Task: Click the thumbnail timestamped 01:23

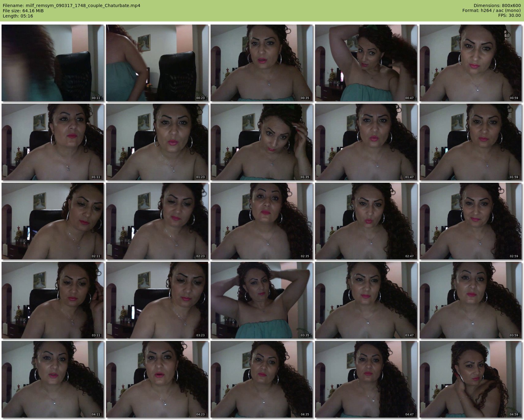Action: coord(157,142)
